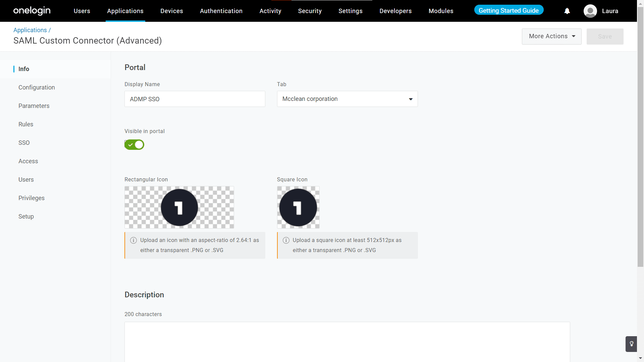Follow the Applications breadcrumb link

pyautogui.click(x=30, y=30)
